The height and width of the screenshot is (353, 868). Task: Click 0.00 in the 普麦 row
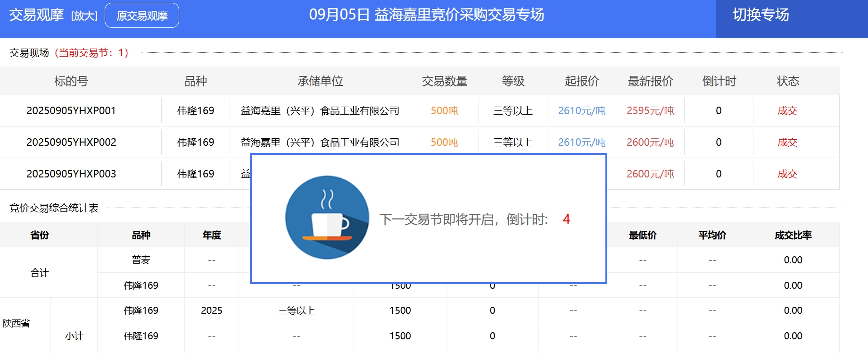(793, 260)
